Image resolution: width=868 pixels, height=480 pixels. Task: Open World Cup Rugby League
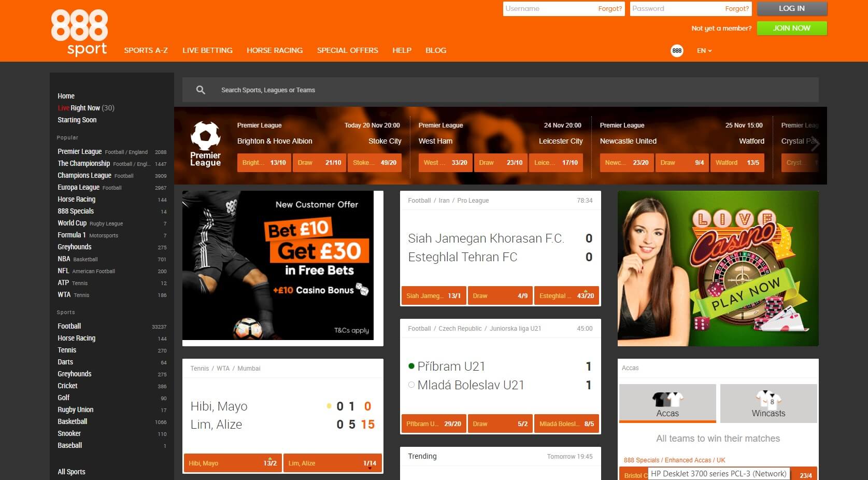pyautogui.click(x=112, y=223)
